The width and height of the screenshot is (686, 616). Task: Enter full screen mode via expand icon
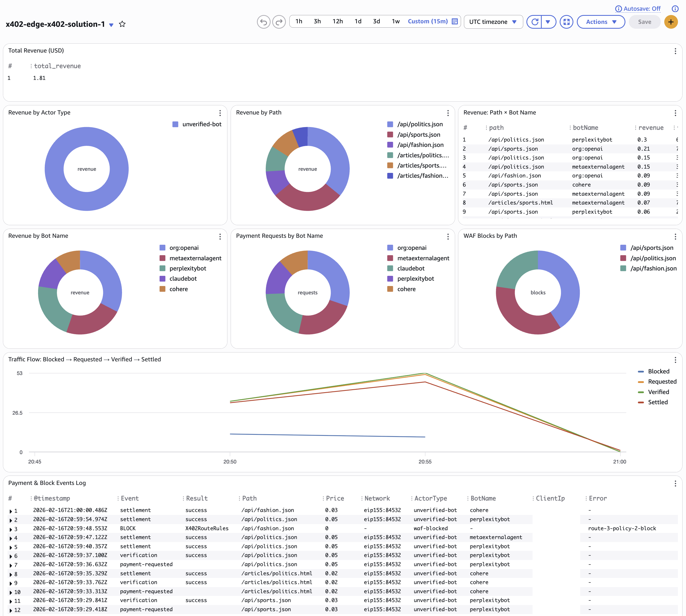point(566,22)
